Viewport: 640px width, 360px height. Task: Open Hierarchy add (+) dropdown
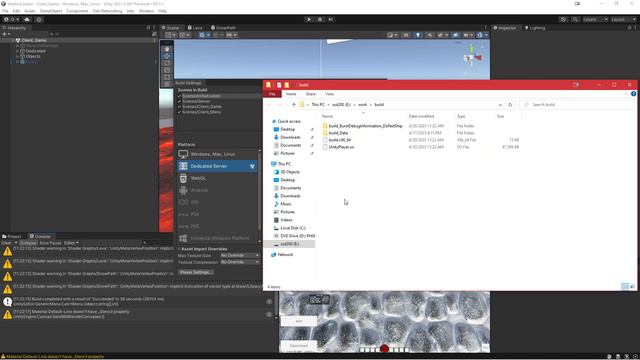coord(6,34)
